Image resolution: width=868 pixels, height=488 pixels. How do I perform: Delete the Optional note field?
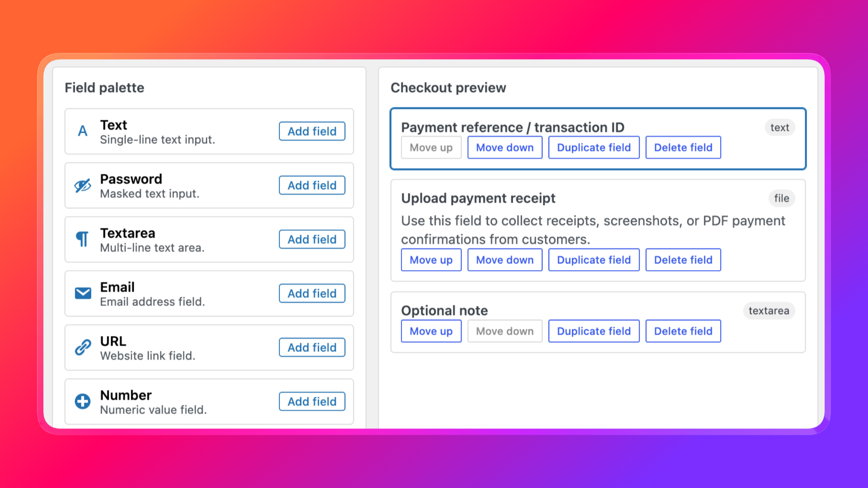tap(683, 331)
